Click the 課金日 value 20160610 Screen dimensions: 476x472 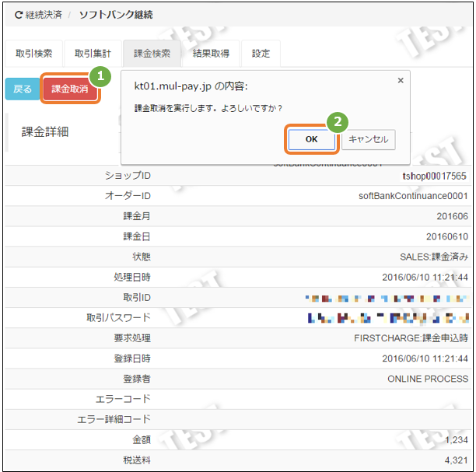click(x=447, y=236)
